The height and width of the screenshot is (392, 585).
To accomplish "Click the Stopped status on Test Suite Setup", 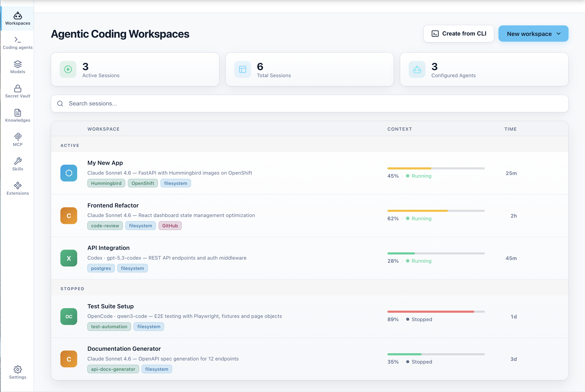I will 419,319.
